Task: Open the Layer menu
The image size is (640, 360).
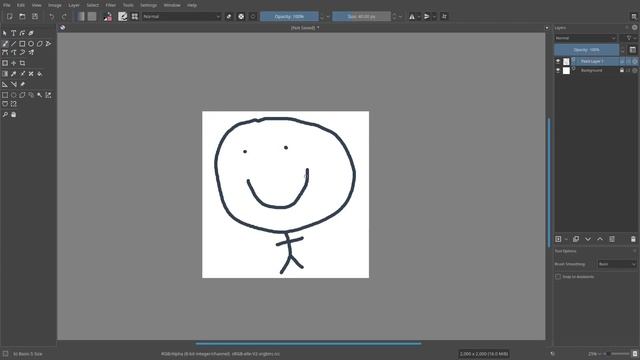Action: 74,5
